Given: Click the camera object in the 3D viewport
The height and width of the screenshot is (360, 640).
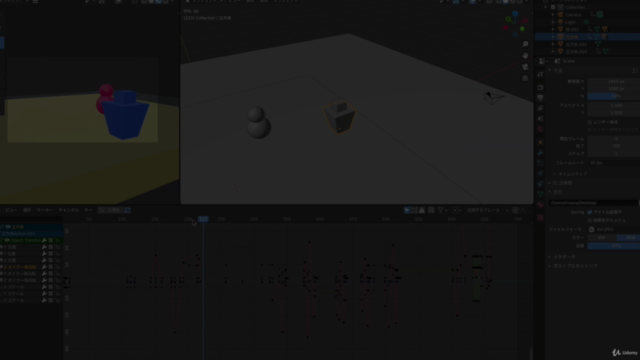Looking at the screenshot, I should click(493, 98).
